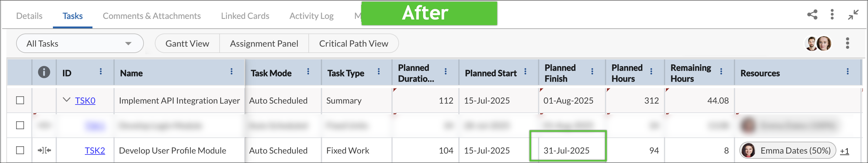The height and width of the screenshot is (163, 868).
Task: Click the TSK2 dependency indicator icon
Action: click(x=44, y=150)
